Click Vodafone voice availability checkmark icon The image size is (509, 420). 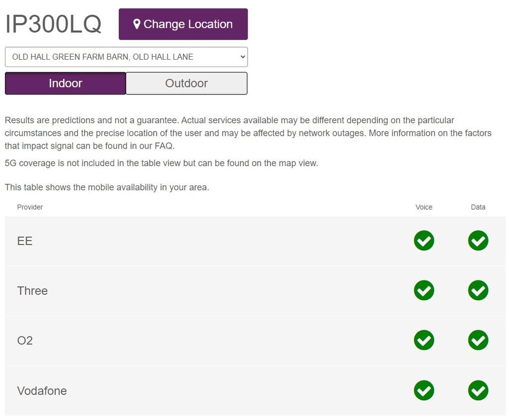point(424,390)
